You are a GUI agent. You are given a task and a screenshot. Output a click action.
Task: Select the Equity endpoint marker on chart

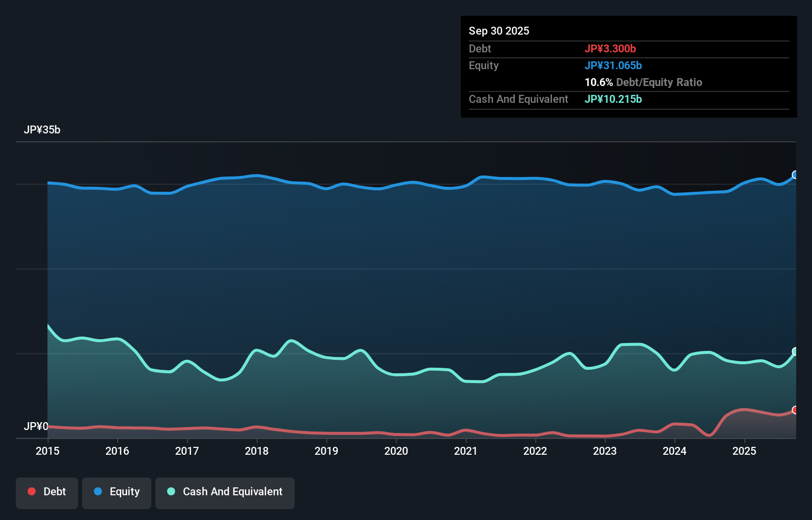[796, 174]
